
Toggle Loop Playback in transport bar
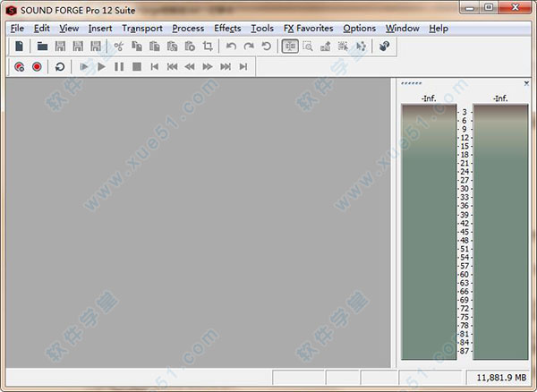(x=60, y=67)
